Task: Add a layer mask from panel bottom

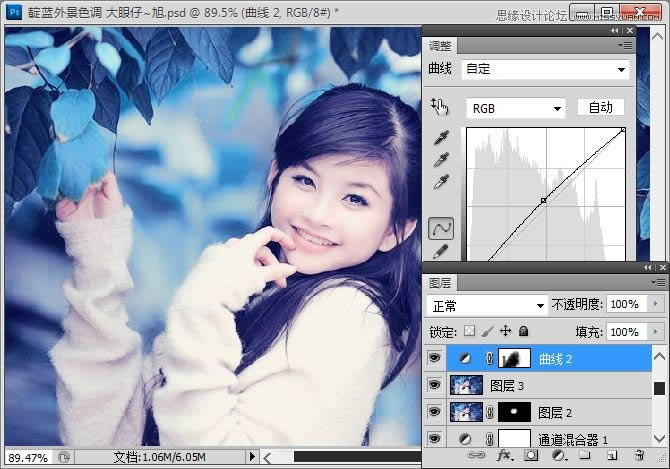Action: (x=532, y=455)
